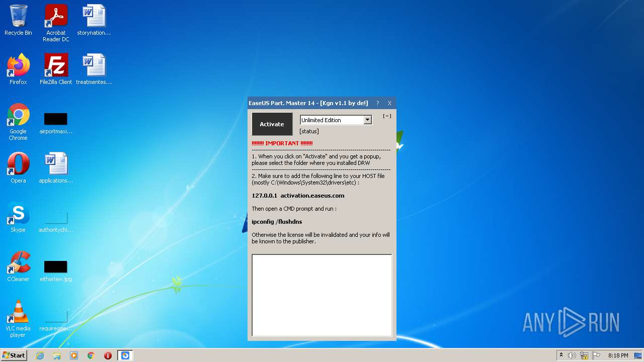Click the red IMPORTANT heading
The image size is (644, 362).
[282, 143]
